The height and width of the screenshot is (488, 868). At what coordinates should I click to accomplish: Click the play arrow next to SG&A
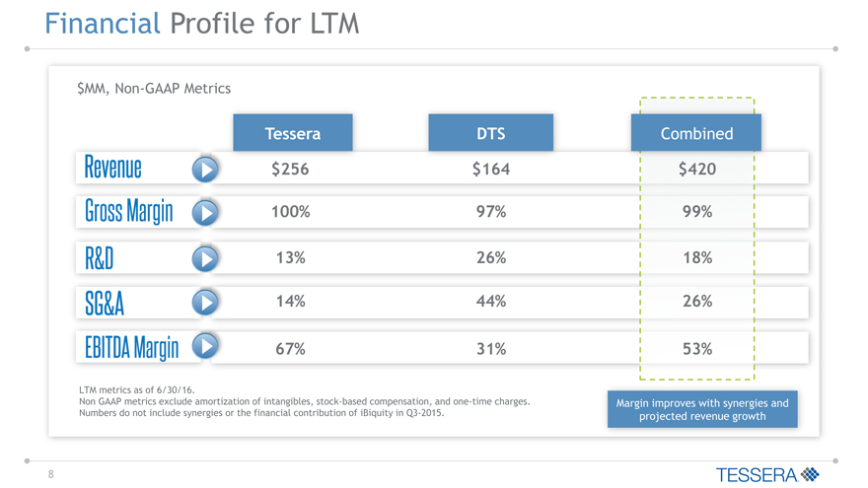[x=205, y=302]
